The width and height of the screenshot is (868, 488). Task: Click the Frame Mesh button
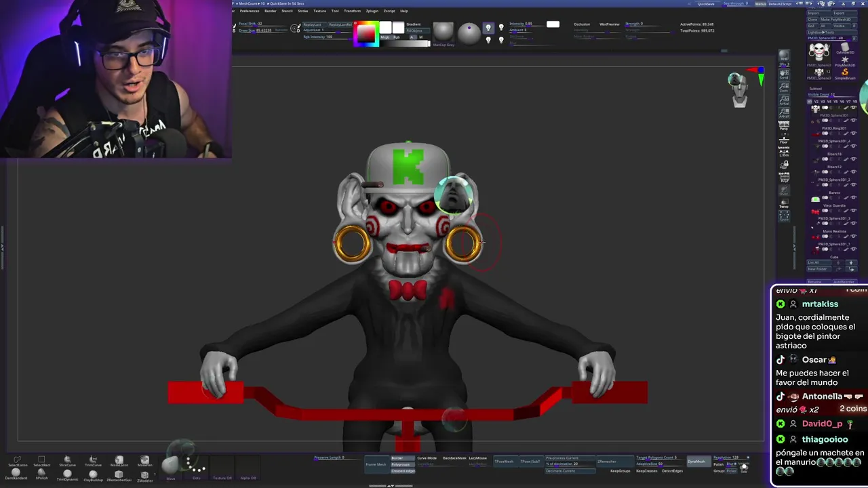pos(376,464)
